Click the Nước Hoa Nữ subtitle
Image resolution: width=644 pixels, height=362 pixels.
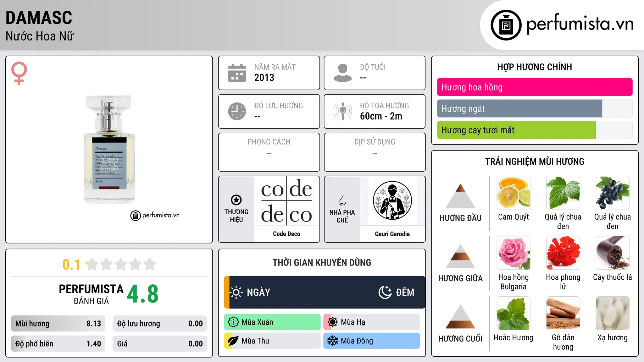(40, 36)
